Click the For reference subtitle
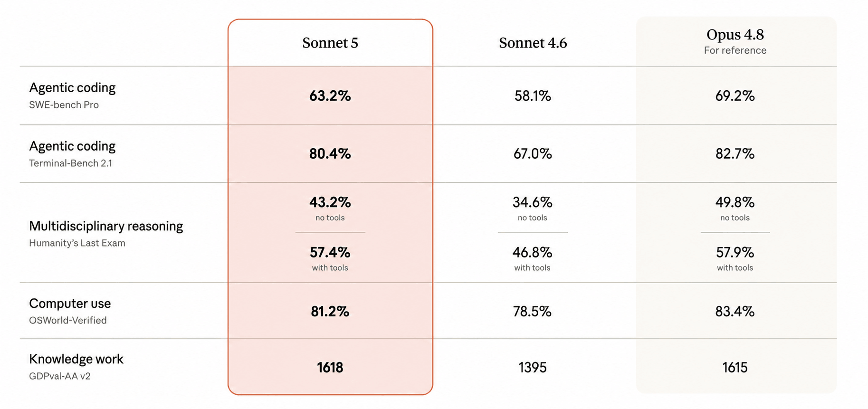 click(735, 50)
